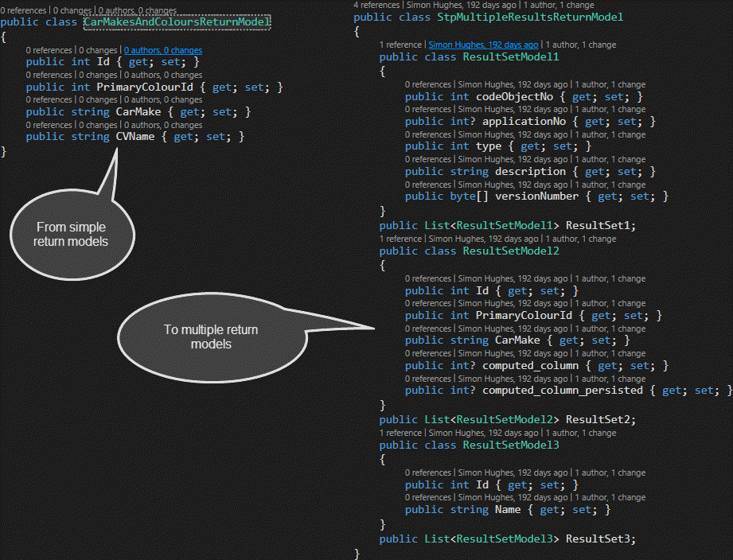Image resolution: width=733 pixels, height=560 pixels.
Task: Click ResultSetModel2 in its class declaration
Action: 511,251
